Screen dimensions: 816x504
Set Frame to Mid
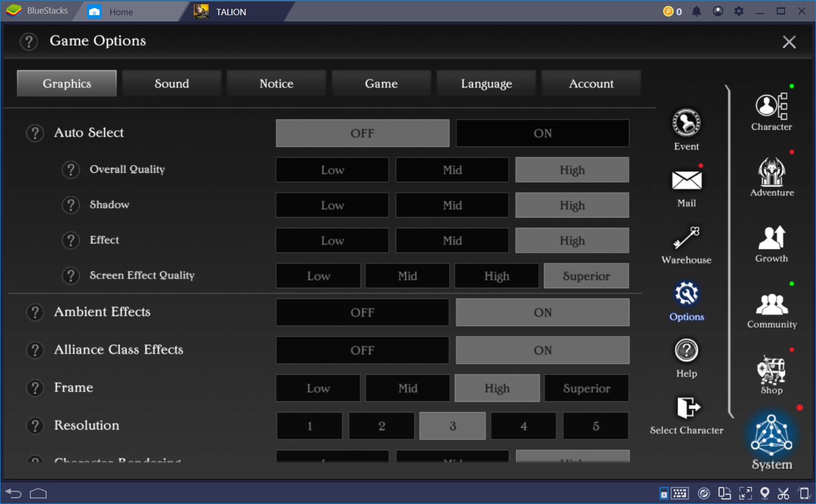point(408,388)
